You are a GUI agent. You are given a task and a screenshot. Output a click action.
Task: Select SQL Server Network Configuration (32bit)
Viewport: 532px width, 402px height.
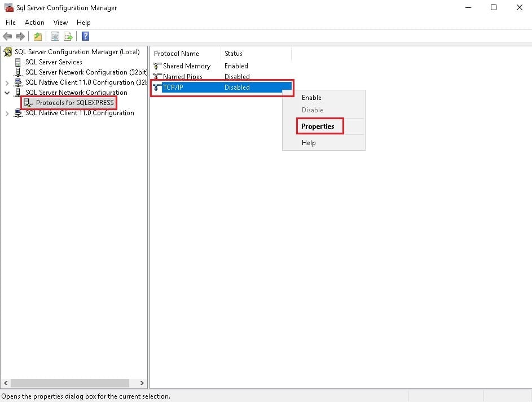(x=86, y=72)
